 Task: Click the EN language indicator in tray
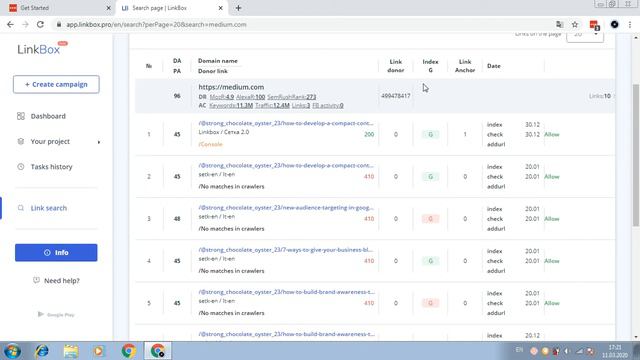click(519, 350)
